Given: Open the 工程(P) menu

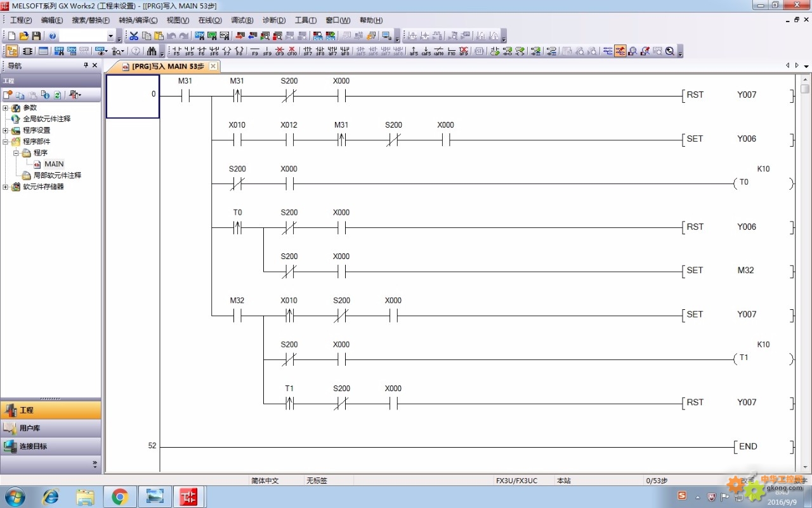Looking at the screenshot, I should [x=21, y=20].
